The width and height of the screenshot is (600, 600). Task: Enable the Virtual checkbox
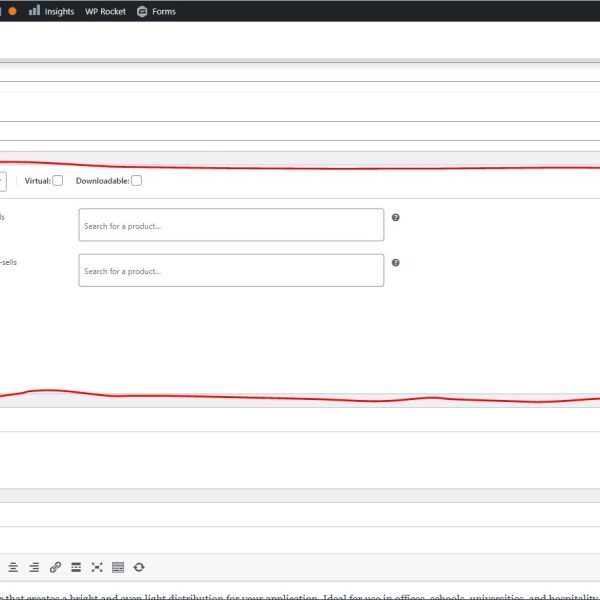[58, 180]
